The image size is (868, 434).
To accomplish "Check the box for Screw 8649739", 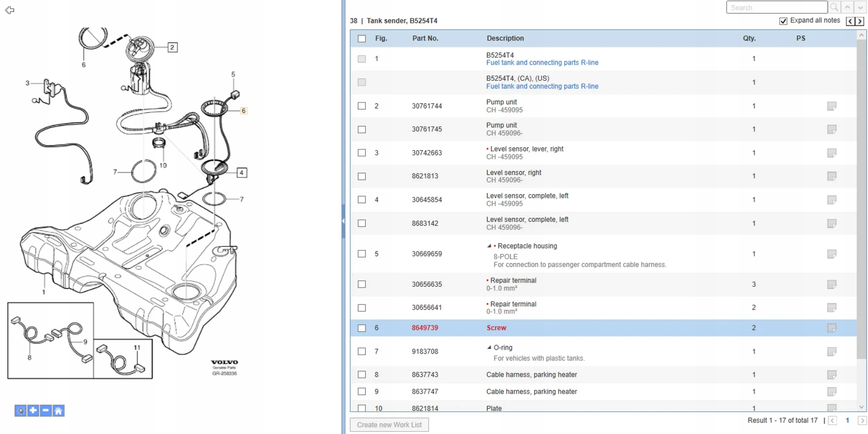I will point(362,328).
